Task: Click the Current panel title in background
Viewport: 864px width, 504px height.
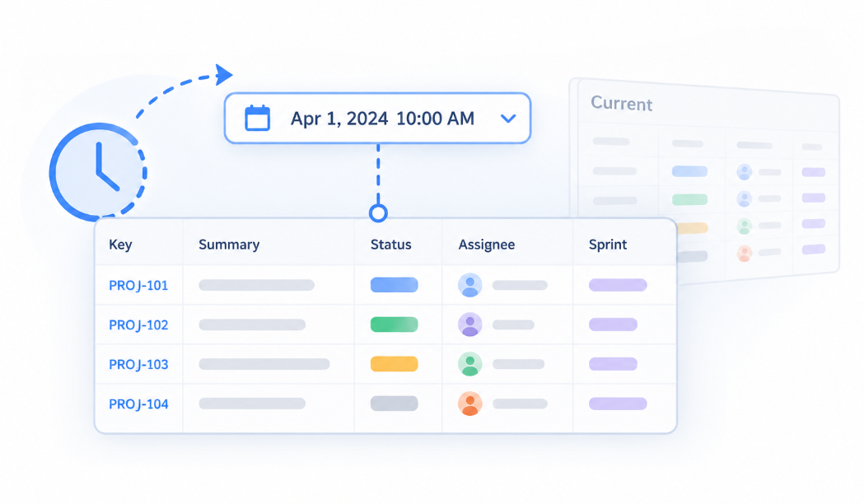Action: point(622,104)
